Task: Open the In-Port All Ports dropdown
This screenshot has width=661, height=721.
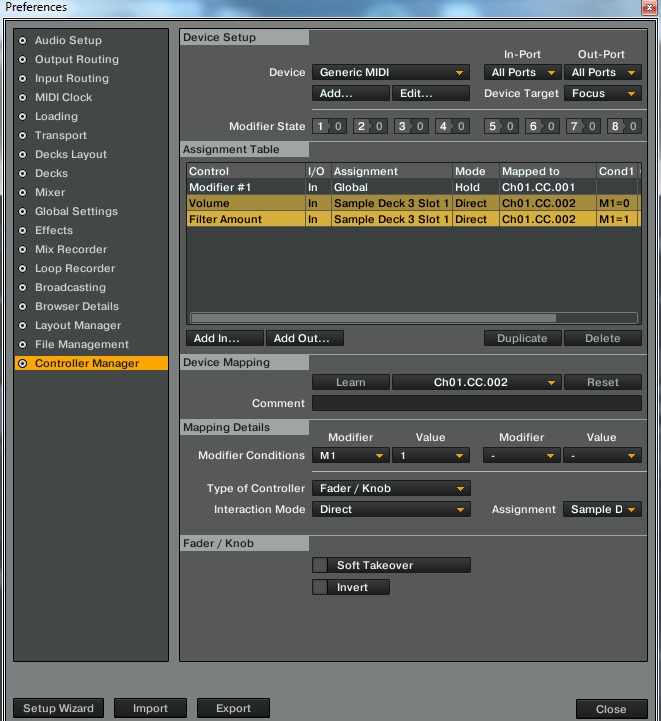Action: pos(522,72)
